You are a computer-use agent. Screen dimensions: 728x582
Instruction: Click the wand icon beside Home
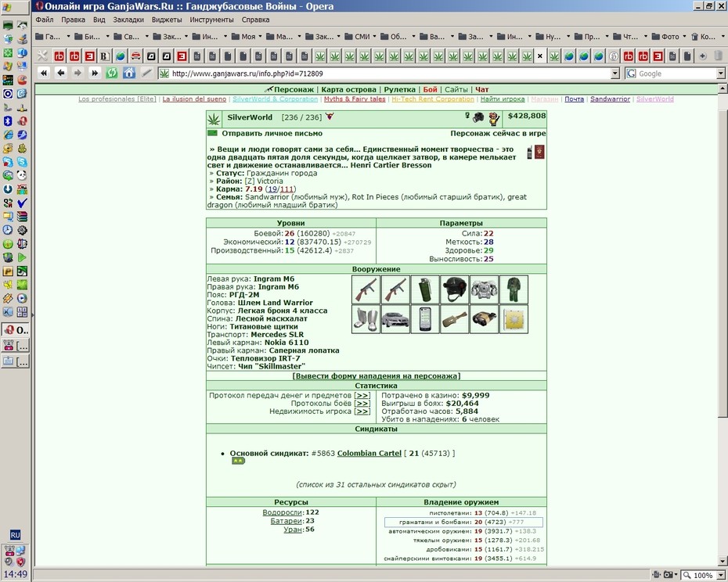coord(146,73)
